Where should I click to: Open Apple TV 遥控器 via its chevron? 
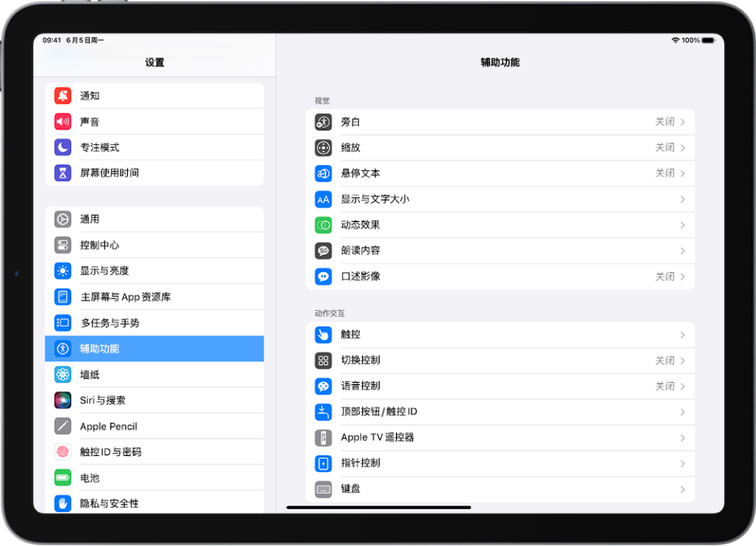[x=683, y=437]
